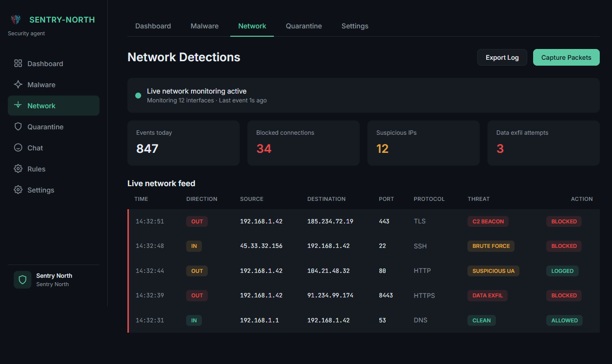Viewport: 612px width, 364px height.
Task: Click BLOCKED badge in the DATA EXFIL row
Action: 564,295
